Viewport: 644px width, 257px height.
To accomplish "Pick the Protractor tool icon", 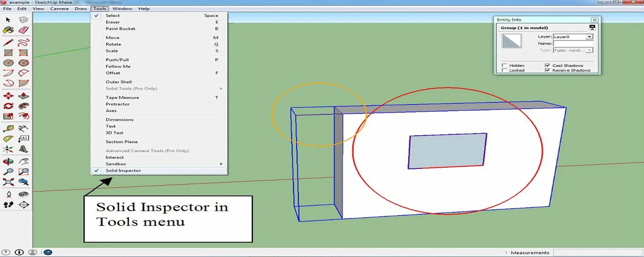I will (8, 139).
